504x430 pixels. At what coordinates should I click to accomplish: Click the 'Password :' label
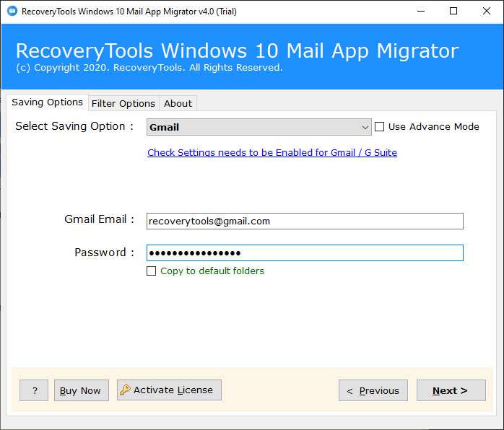tap(104, 252)
